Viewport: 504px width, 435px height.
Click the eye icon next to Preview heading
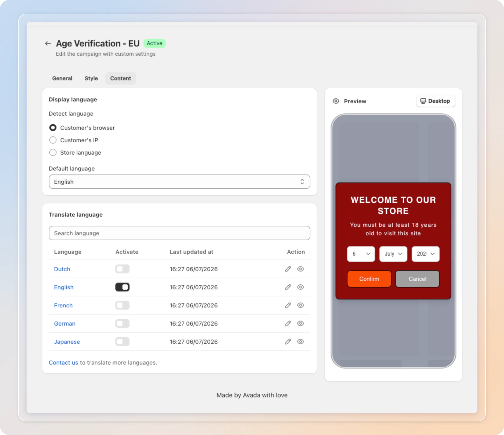[x=336, y=101]
